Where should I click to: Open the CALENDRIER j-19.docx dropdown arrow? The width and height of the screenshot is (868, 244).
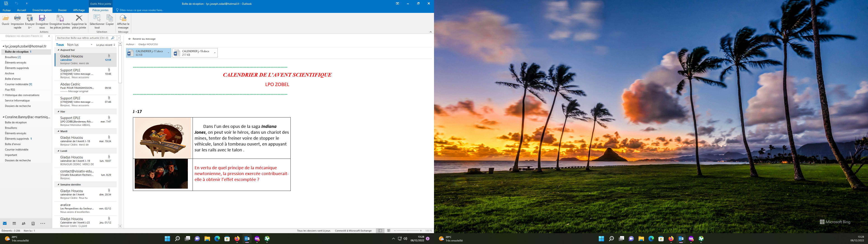215,53
